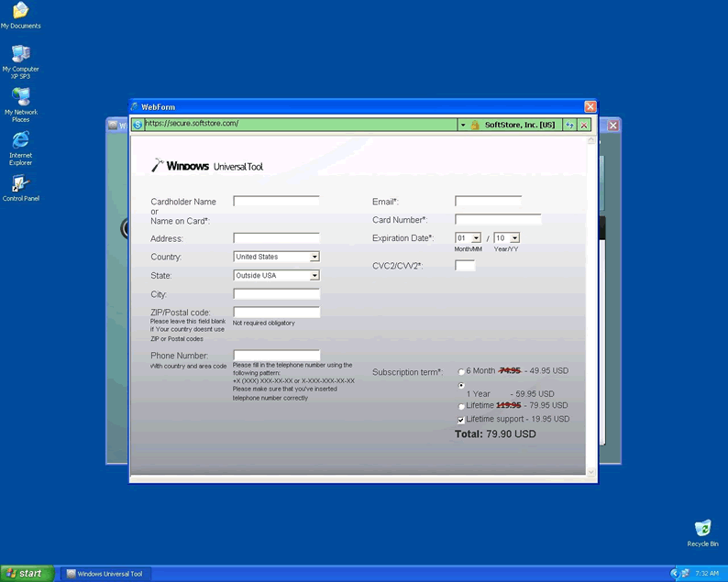The width and height of the screenshot is (728, 582).
Task: Open the Recycle Bin icon
Action: click(702, 529)
